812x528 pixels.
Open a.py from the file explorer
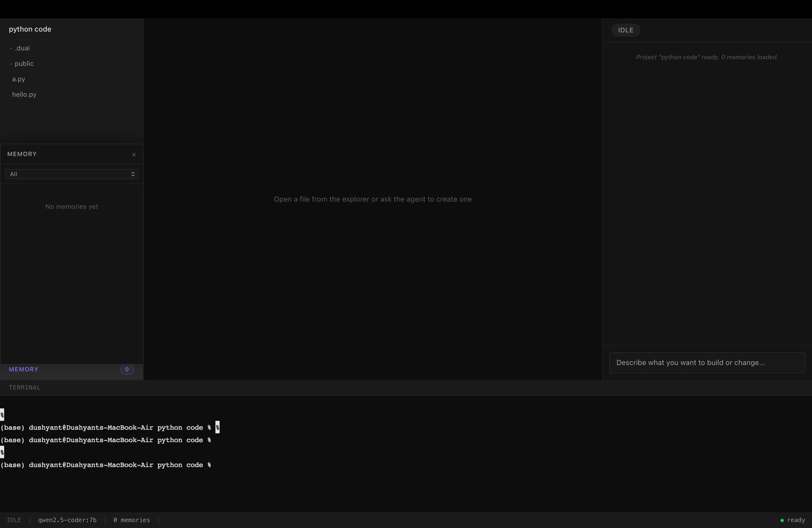click(x=19, y=79)
